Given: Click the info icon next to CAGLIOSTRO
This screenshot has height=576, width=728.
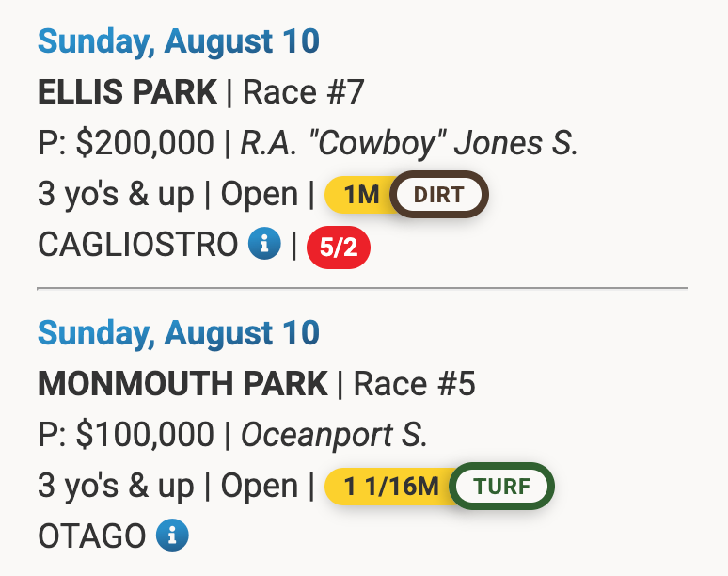Looking at the screenshot, I should point(264,245).
